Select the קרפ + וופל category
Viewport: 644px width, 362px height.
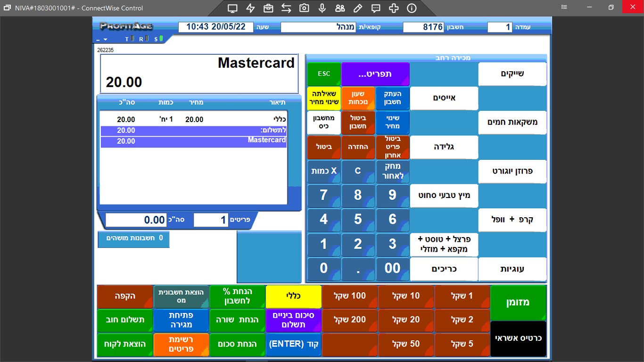[x=512, y=220]
